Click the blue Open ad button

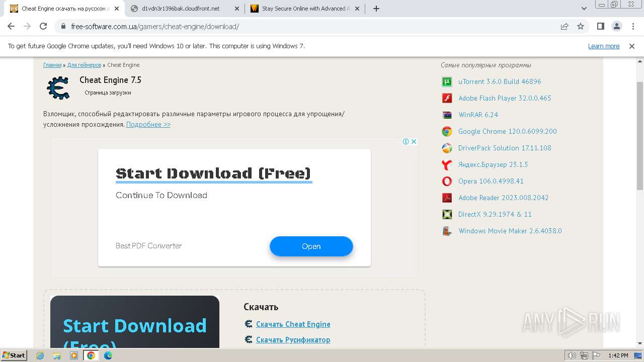coord(311,246)
